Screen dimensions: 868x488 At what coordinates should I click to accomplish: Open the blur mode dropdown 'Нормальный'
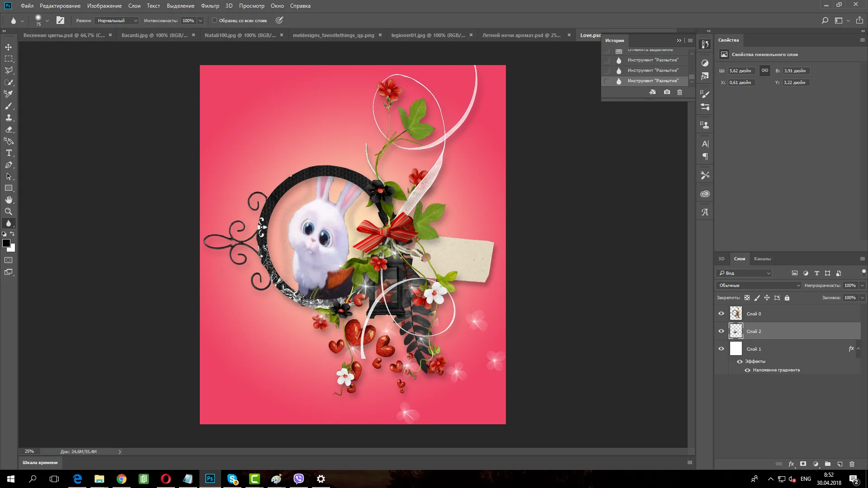click(115, 20)
